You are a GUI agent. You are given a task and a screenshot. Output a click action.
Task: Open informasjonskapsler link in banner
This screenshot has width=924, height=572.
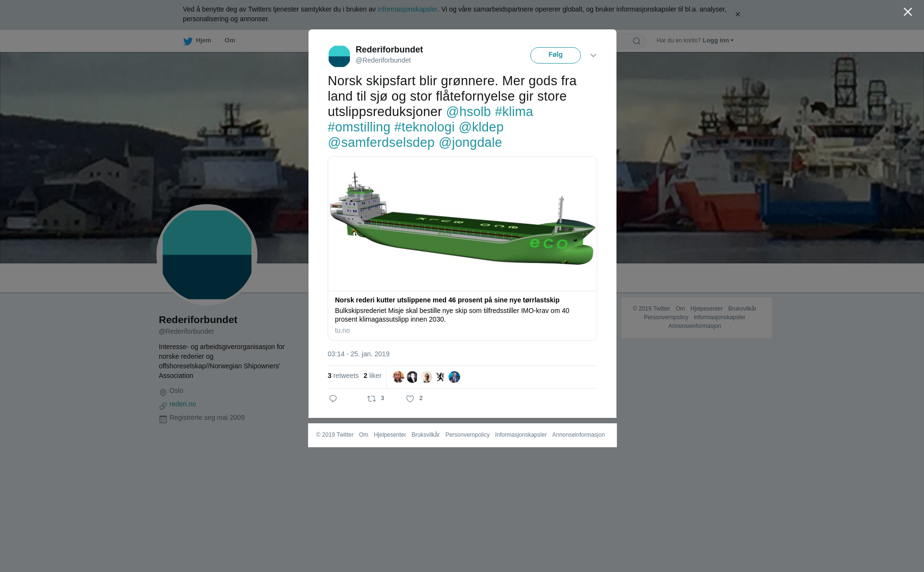407,9
